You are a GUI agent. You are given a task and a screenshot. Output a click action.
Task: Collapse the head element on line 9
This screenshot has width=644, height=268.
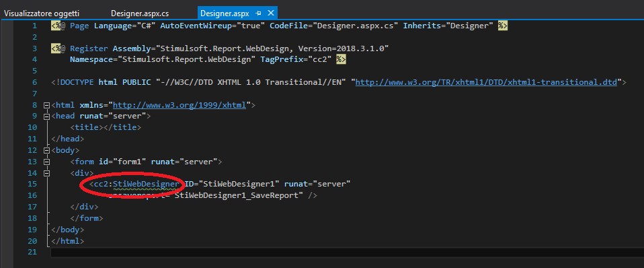click(46, 116)
